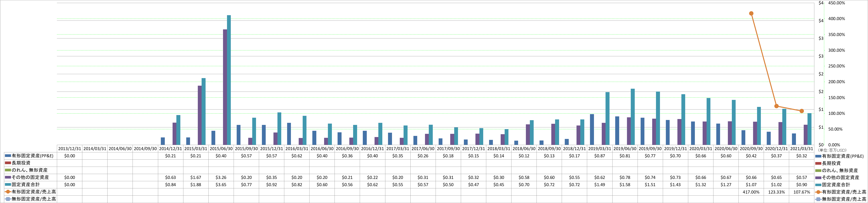The height and width of the screenshot is (203, 868).
Task: Click 無形固定資産/売上高 row header in table
Action: pyautogui.click(x=30, y=199)
